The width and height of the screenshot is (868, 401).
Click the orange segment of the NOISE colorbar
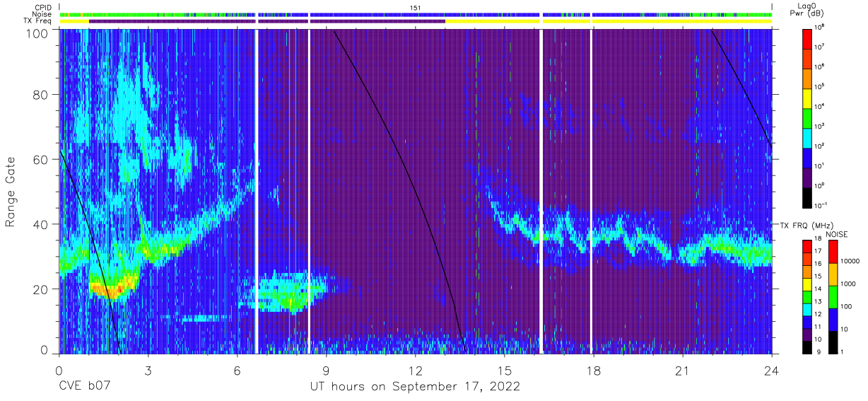pos(833,273)
